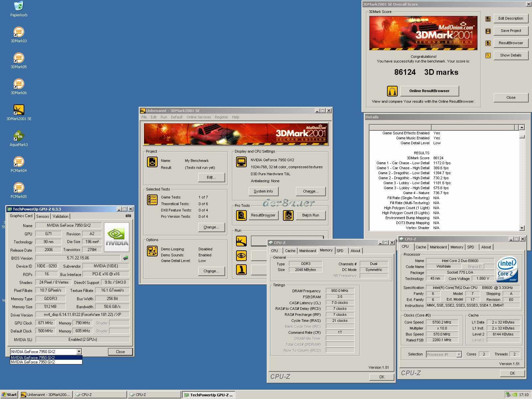Switch to the TechPowerUp GPU-Z taskbar item
Viewport: 532px width, 399px height.
pyautogui.click(x=208, y=395)
